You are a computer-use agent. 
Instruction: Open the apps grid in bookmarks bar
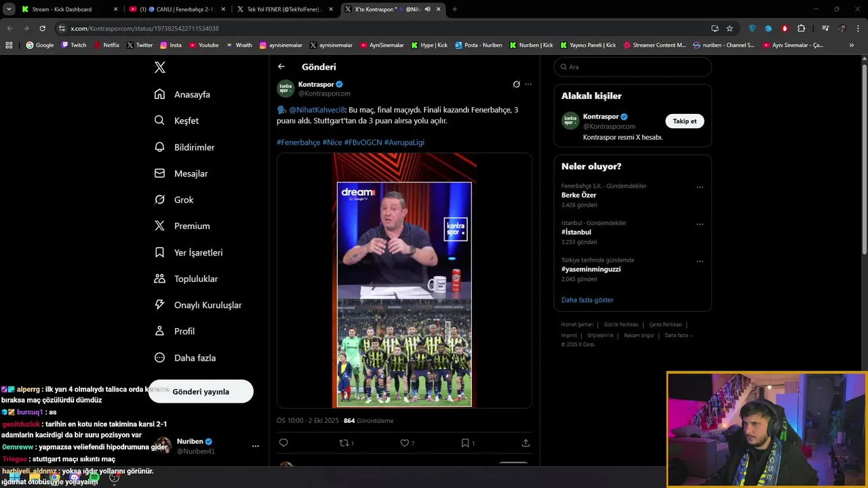9,45
